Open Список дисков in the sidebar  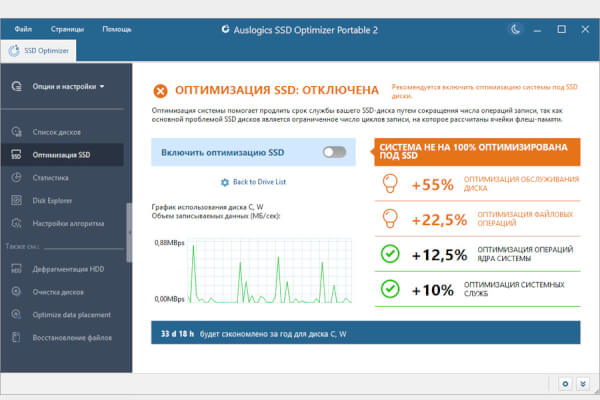(x=57, y=132)
